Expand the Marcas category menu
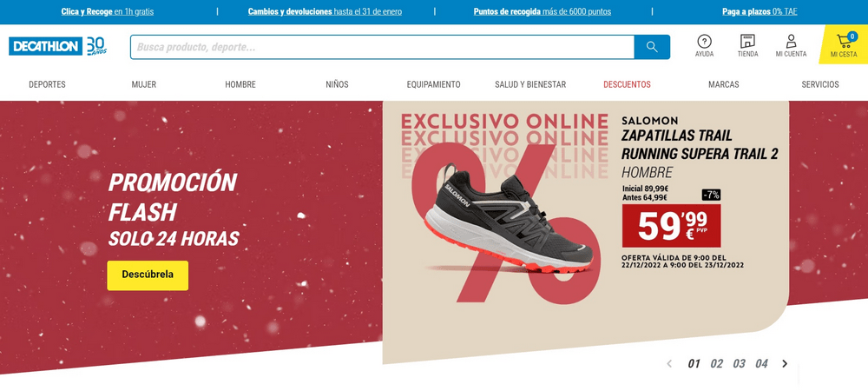868x391 pixels. pos(724,85)
